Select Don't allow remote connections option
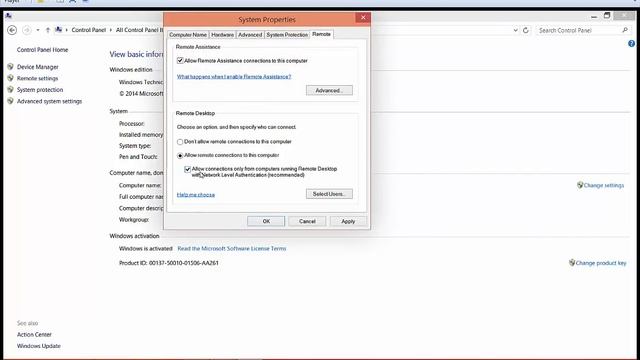This screenshot has height=360, width=640. 180,142
